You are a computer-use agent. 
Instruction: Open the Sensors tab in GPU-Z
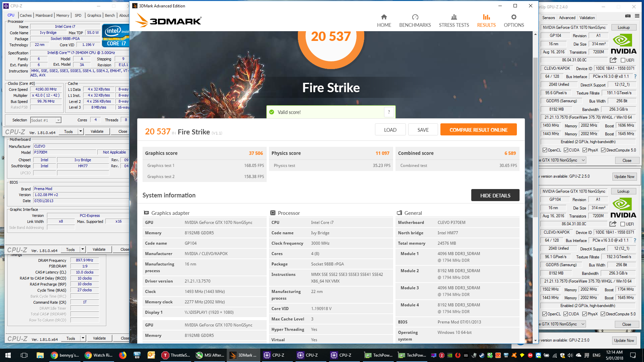point(548,18)
